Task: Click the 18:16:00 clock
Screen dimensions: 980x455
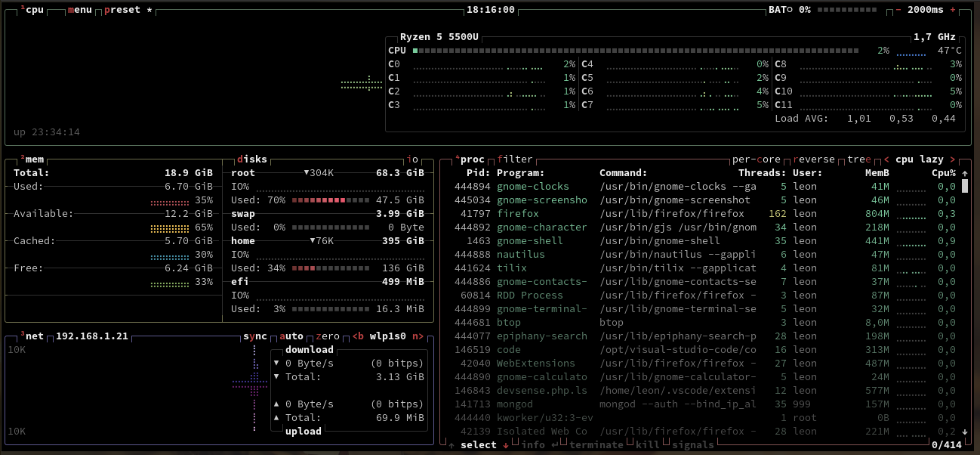Action: click(491, 10)
